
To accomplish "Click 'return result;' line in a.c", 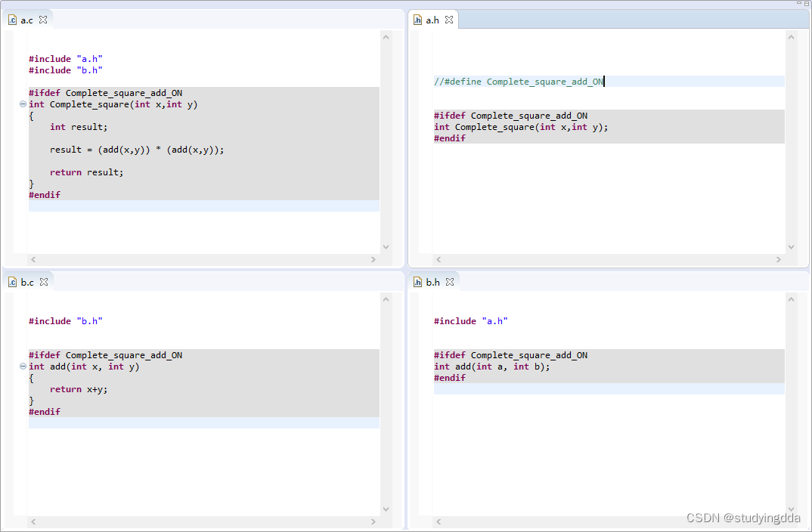I will [x=86, y=172].
